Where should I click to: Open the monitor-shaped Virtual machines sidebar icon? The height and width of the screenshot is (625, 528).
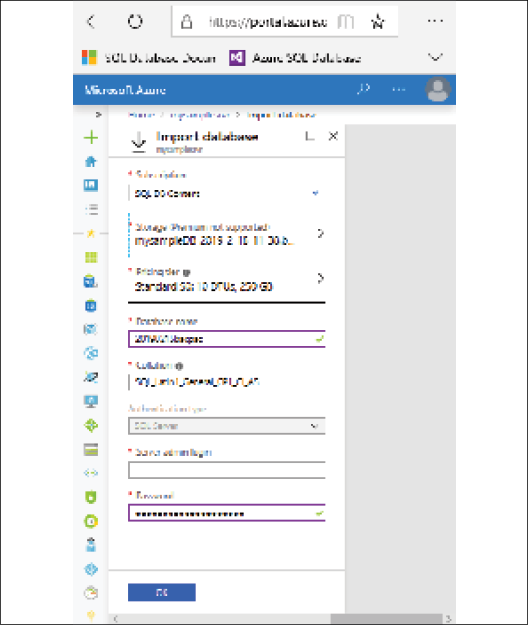point(91,401)
